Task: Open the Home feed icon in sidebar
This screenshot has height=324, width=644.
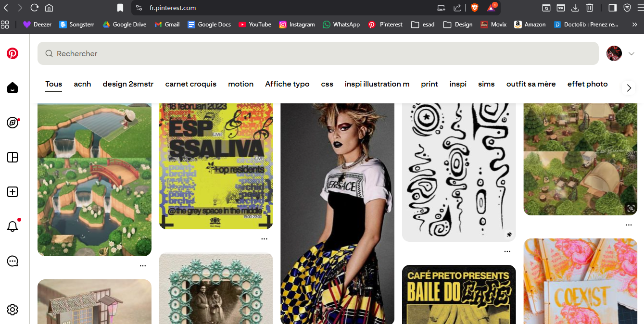Action: tap(13, 88)
